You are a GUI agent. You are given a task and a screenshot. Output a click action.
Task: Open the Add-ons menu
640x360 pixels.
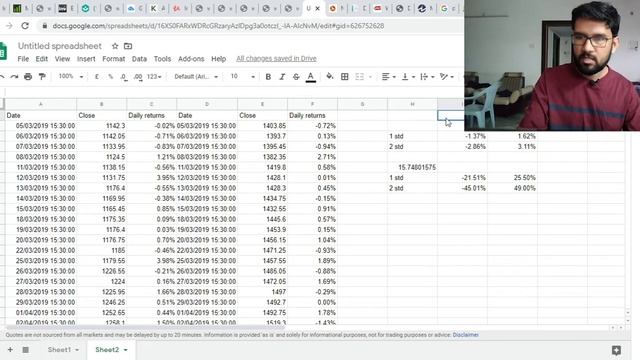pyautogui.click(x=191, y=59)
